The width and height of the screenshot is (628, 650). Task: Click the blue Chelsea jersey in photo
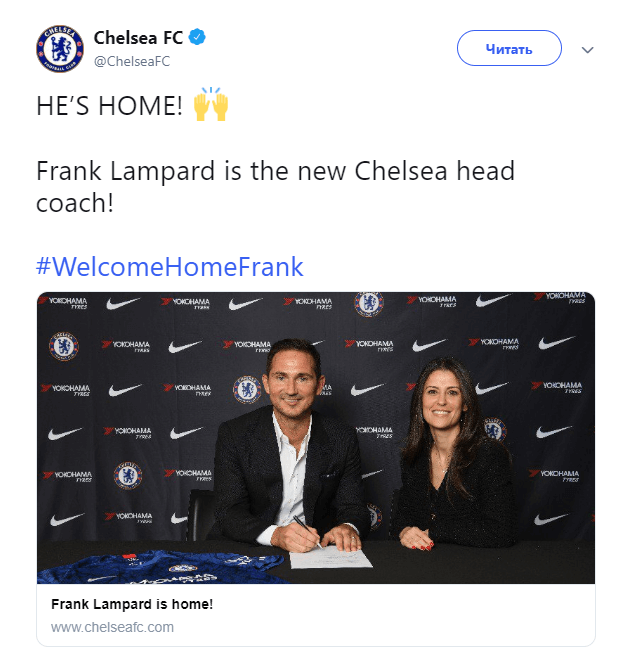tap(162, 566)
